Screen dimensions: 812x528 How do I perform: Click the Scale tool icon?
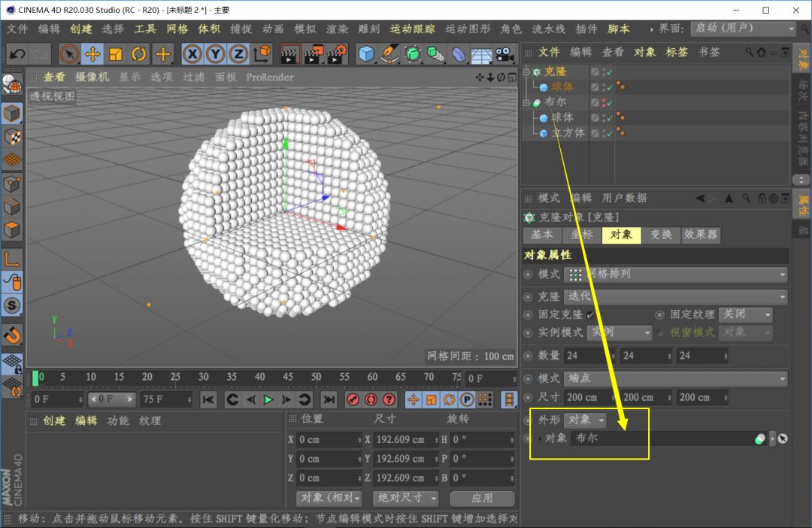(x=116, y=54)
